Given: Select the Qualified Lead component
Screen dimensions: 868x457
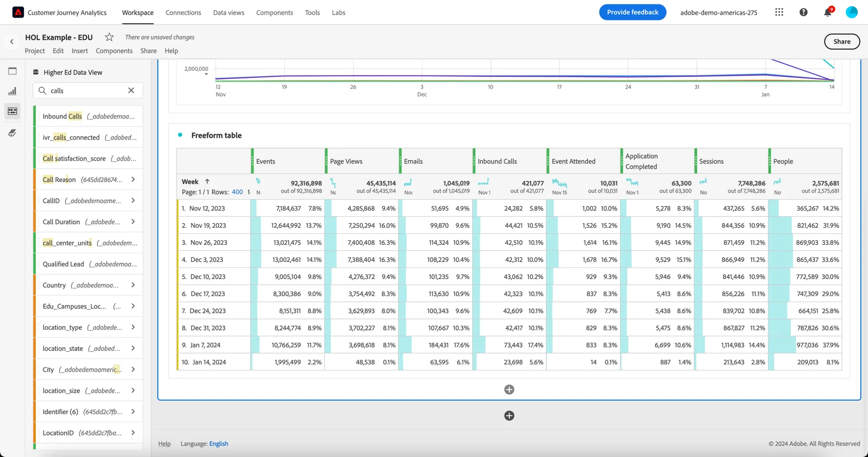Looking at the screenshot, I should (x=88, y=264).
